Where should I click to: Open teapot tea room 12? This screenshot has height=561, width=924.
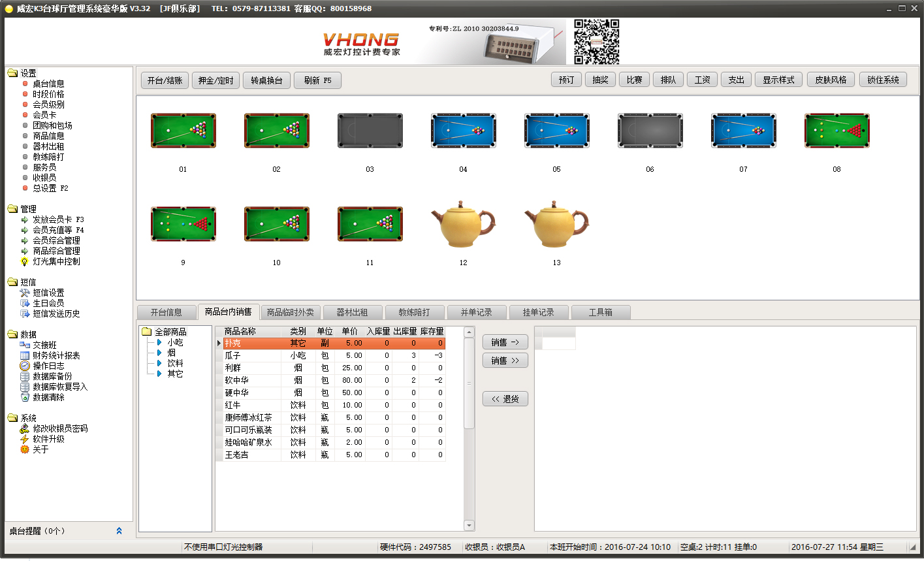coord(463,224)
